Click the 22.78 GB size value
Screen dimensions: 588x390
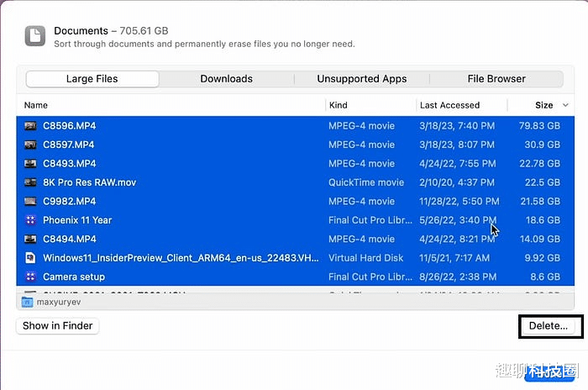539,164
